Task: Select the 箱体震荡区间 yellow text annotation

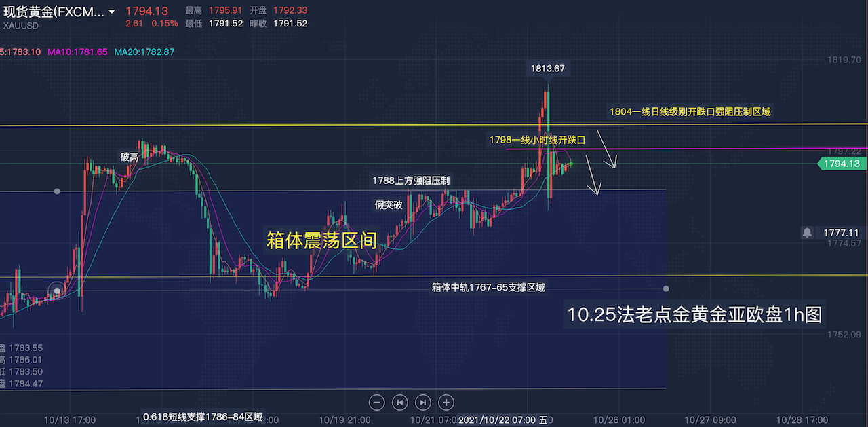Action: click(x=321, y=241)
